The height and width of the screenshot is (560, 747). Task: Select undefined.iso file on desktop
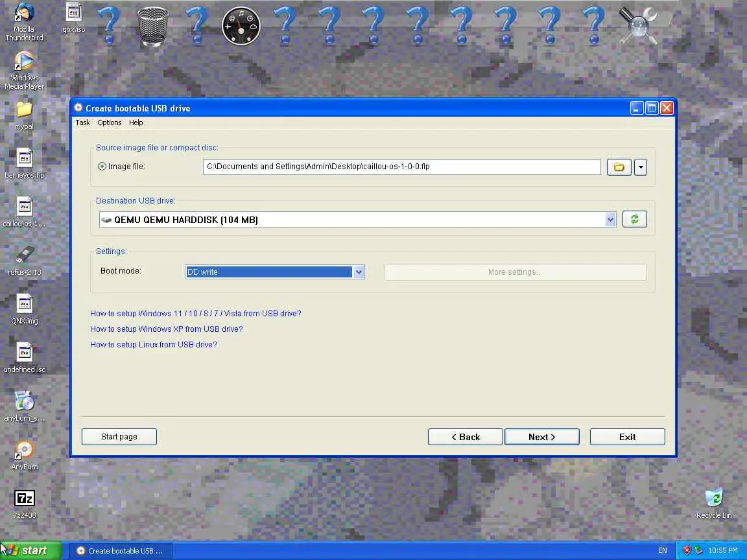point(24,358)
